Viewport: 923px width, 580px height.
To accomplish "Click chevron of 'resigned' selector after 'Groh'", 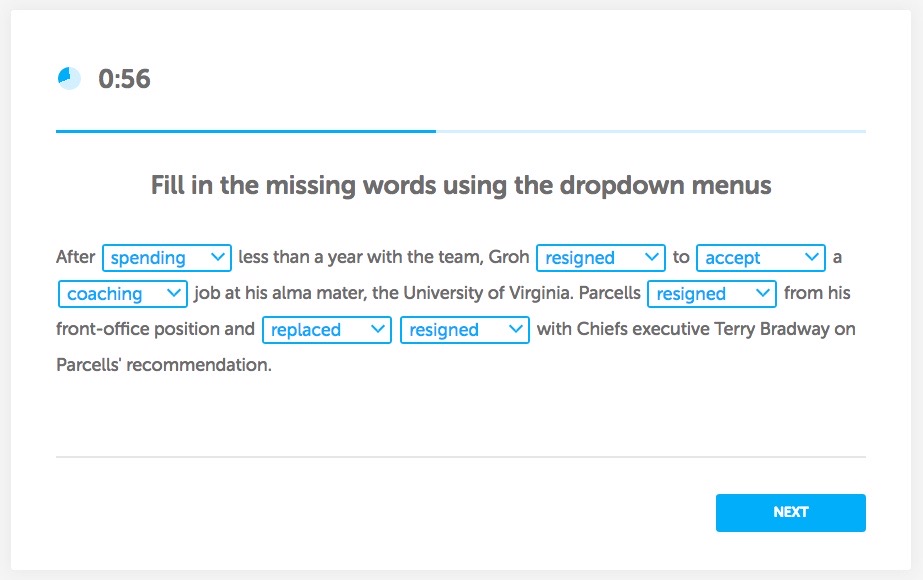I will point(653,258).
